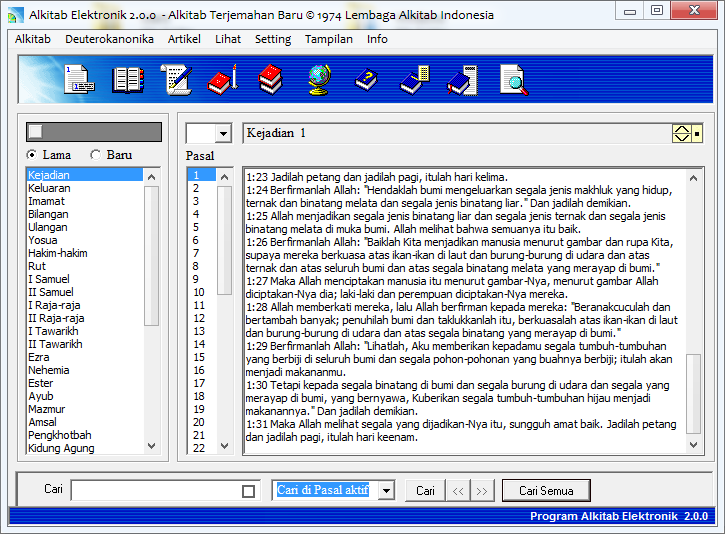Click the chapter list scroll down arrow

point(224,446)
